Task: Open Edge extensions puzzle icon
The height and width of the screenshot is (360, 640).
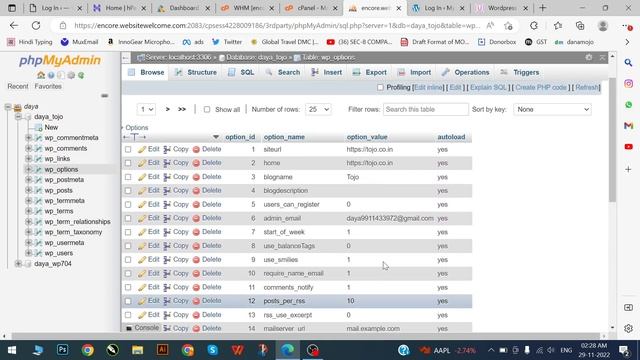Action: (x=534, y=26)
